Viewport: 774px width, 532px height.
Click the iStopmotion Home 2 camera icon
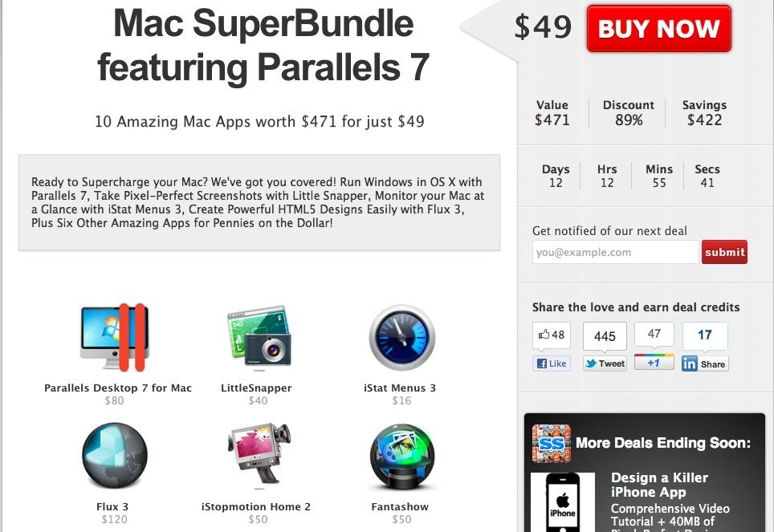258,455
